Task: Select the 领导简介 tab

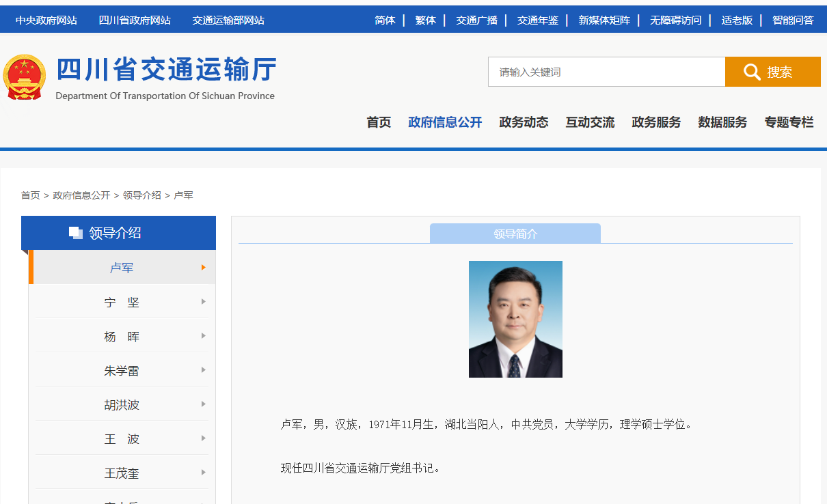Action: click(x=515, y=234)
